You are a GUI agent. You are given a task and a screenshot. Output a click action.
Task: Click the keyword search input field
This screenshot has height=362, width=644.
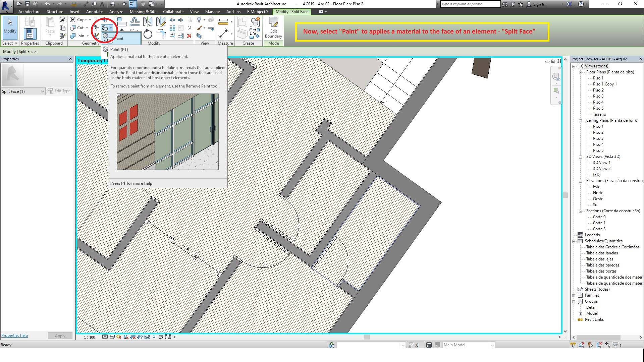click(x=470, y=4)
